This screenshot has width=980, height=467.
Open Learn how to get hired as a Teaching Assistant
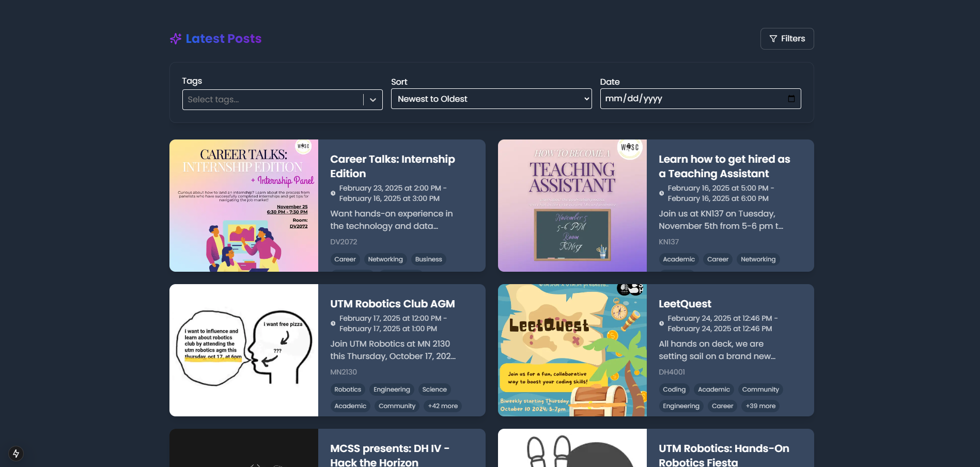point(724,166)
